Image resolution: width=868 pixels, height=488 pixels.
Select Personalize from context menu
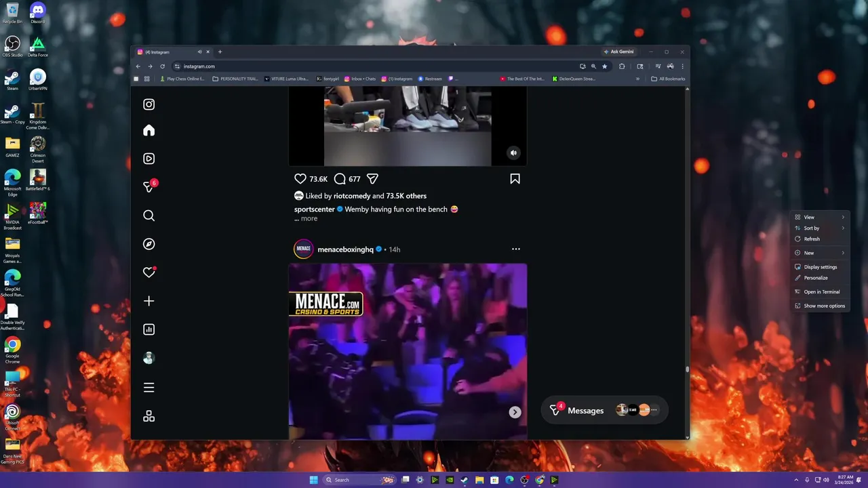point(820,278)
